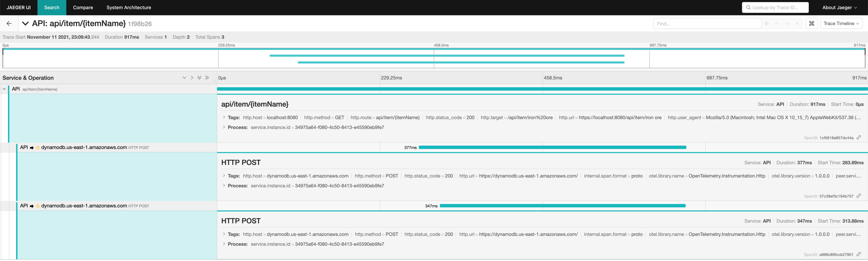Collapse the API api/item/{itemName} span row

click(5, 89)
